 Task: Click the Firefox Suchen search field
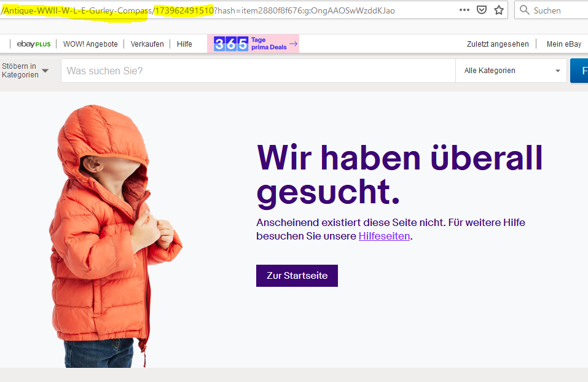pyautogui.click(x=556, y=10)
